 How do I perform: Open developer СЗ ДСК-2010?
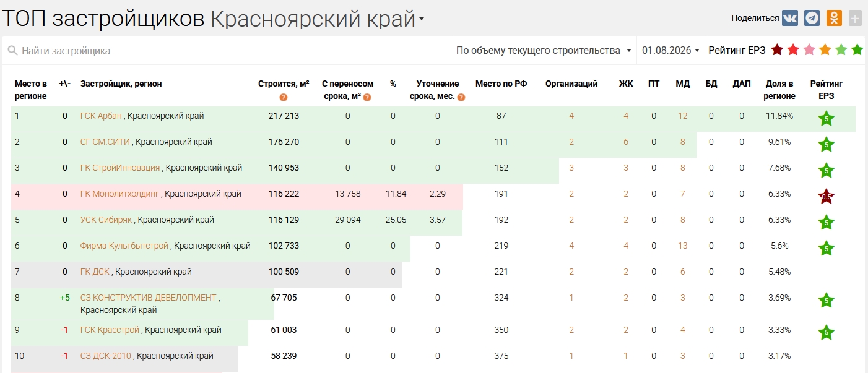(x=106, y=356)
